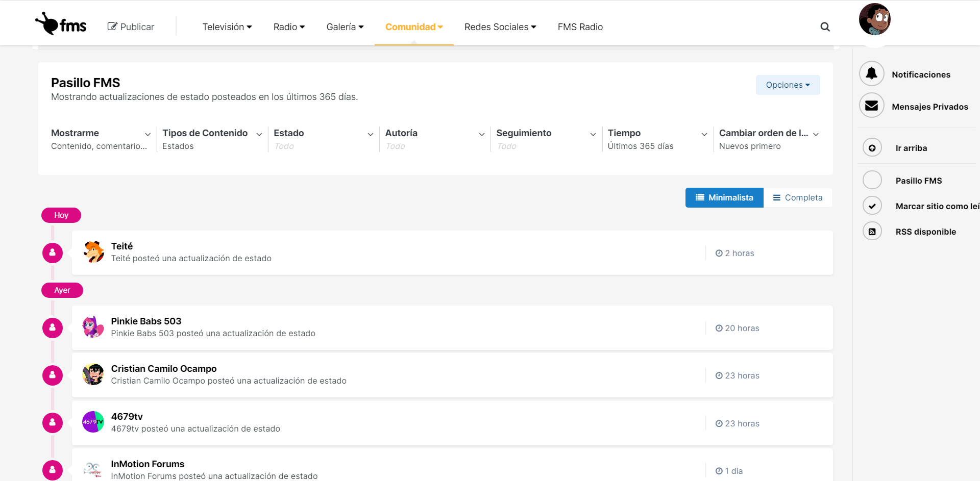Click the FMS logo
This screenshot has height=481, width=980.
(x=61, y=24)
